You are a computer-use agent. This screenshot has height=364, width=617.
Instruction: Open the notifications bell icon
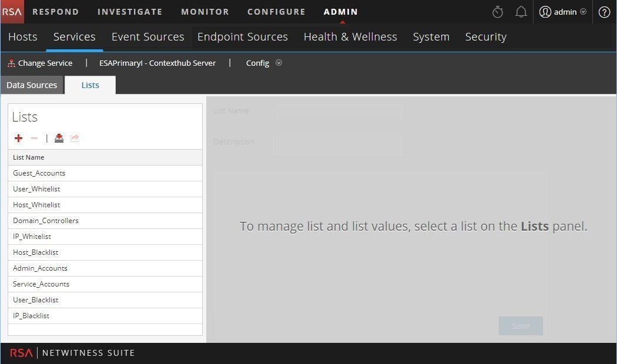(521, 12)
